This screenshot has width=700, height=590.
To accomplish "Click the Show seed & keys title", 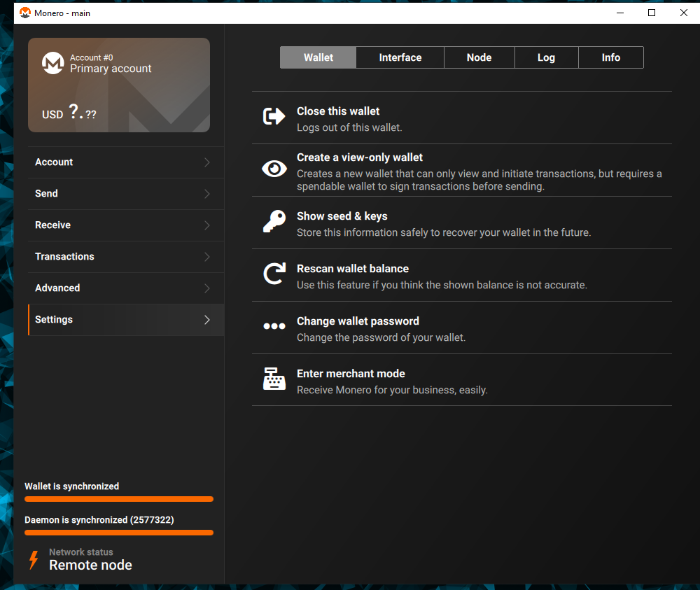I will [342, 216].
